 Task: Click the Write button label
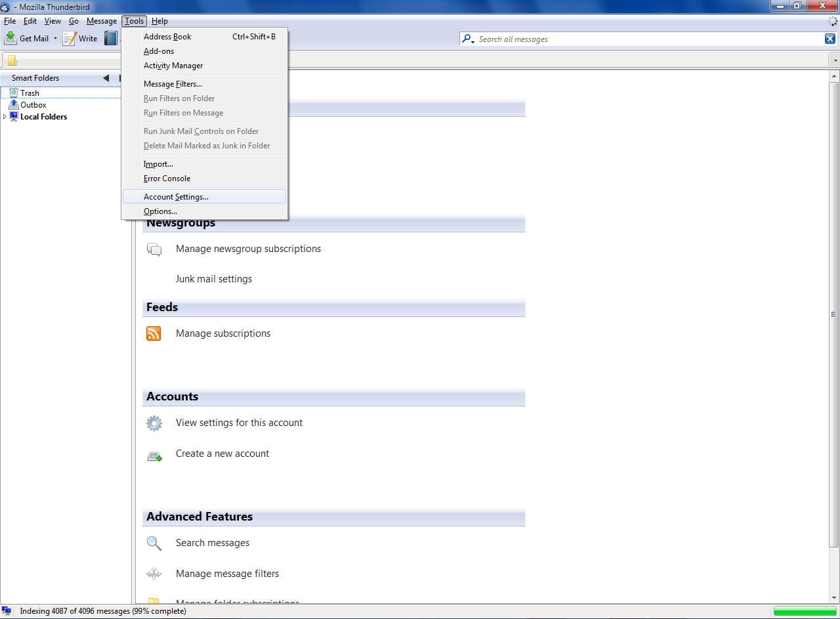coord(88,39)
